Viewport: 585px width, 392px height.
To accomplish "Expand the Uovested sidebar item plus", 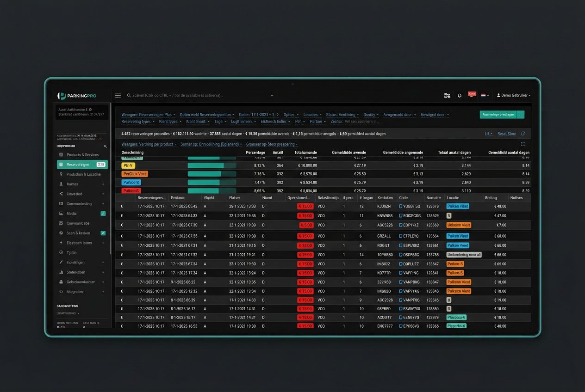I will (103, 194).
